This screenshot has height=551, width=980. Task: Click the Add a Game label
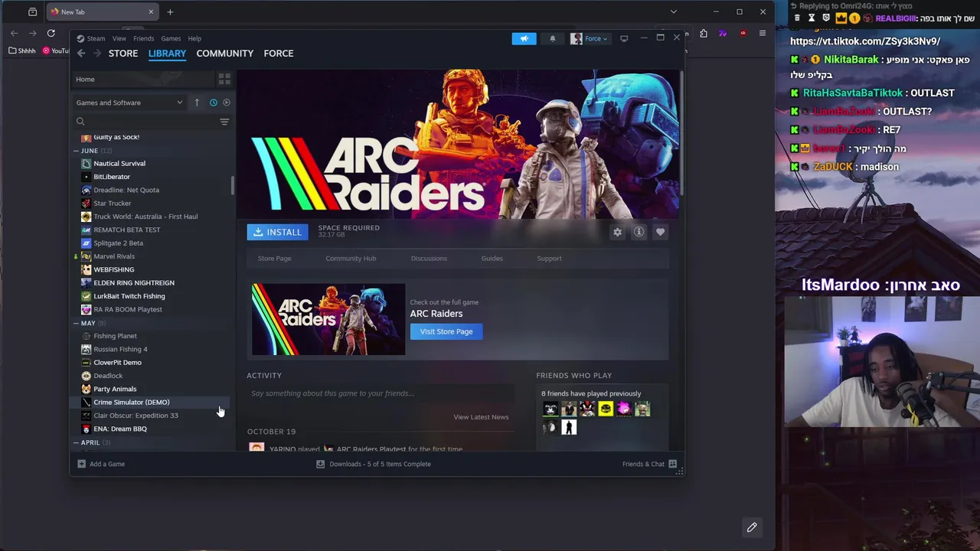(107, 464)
